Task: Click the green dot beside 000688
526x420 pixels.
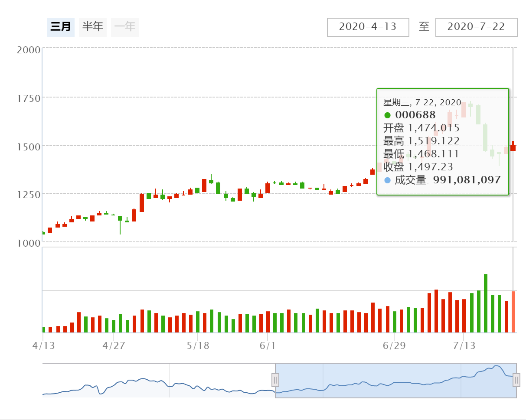Action: [x=387, y=115]
